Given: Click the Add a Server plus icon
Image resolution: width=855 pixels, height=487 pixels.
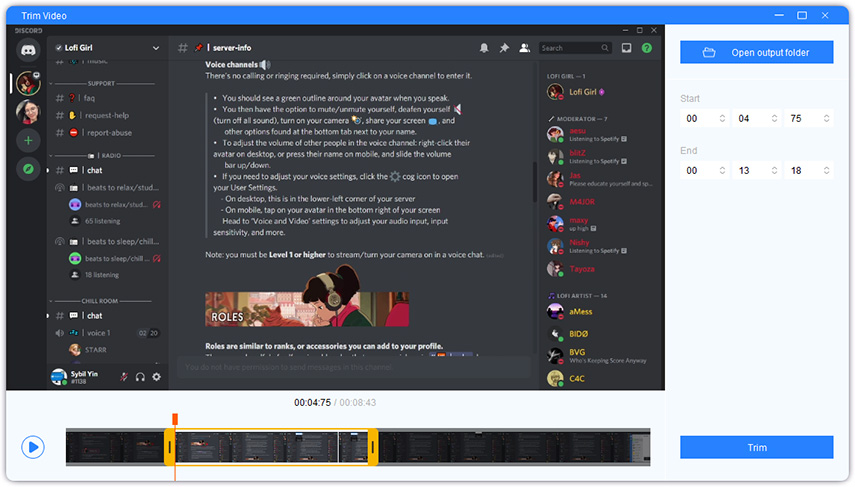Looking at the screenshot, I should coord(28,141).
